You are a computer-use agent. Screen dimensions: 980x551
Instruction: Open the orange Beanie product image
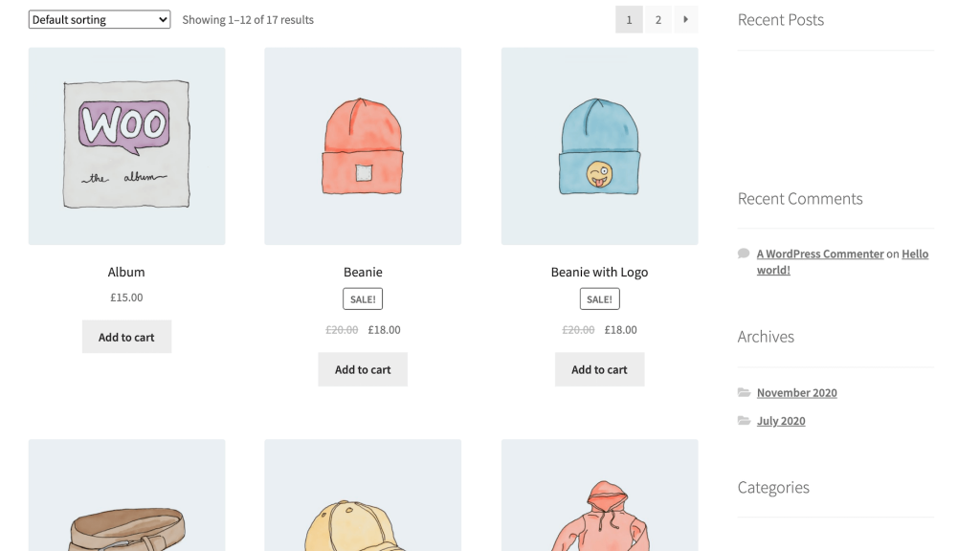coord(363,146)
